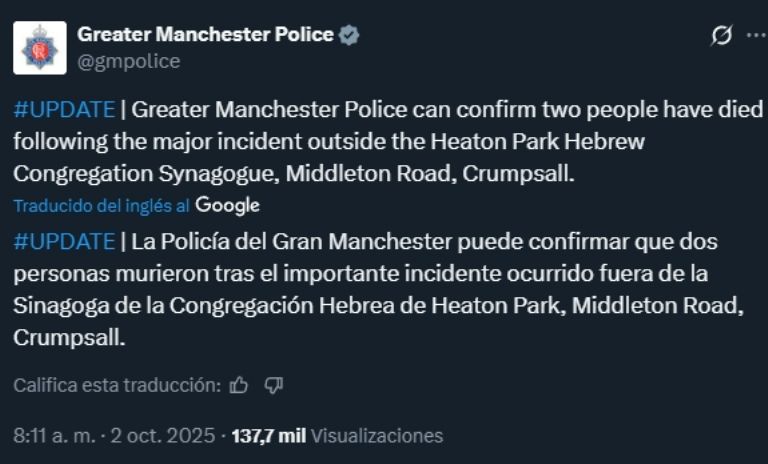This screenshot has width=768, height=464.
Task: Rate the translation with thumbs up
Action: click(238, 385)
